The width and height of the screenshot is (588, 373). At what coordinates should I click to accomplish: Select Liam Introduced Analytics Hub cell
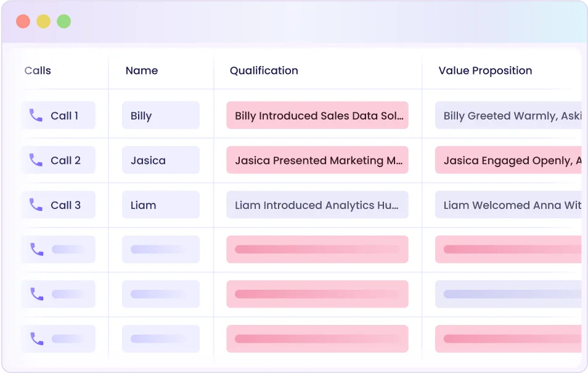click(x=317, y=205)
